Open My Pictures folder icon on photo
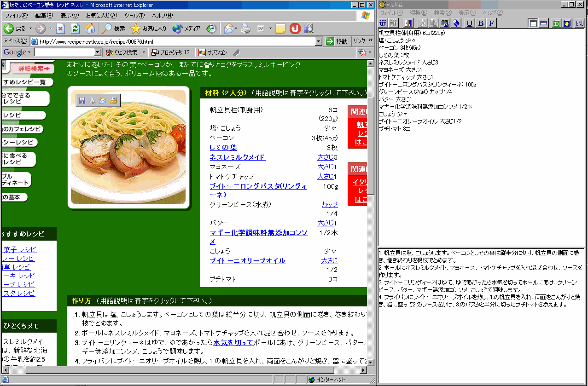This screenshot has width=588, height=386. click(113, 100)
